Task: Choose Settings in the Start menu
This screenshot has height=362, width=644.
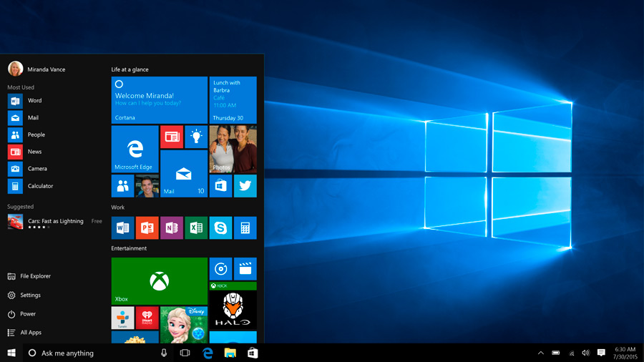Action: (x=30, y=295)
